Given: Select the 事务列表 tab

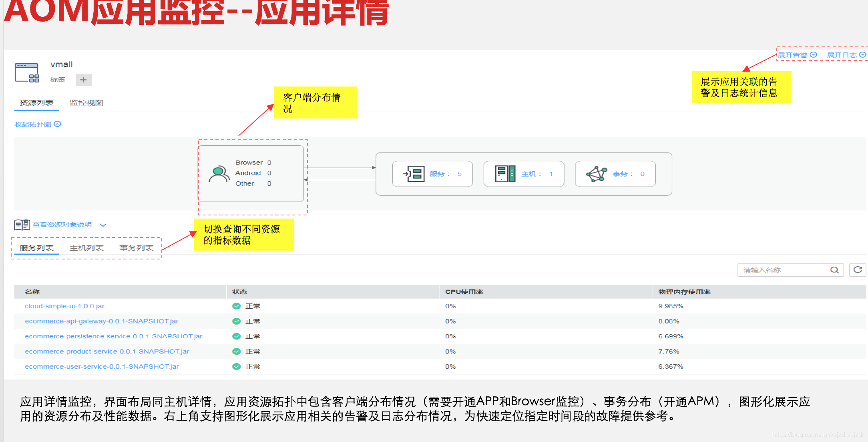Looking at the screenshot, I should tap(137, 248).
